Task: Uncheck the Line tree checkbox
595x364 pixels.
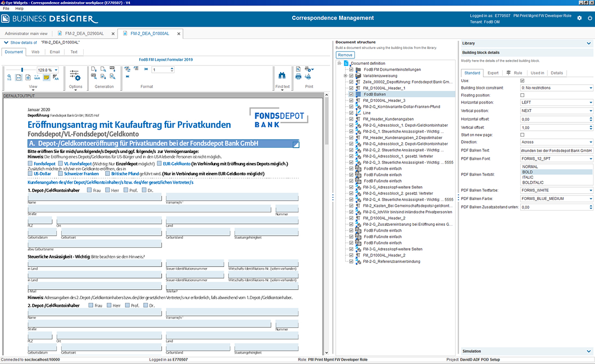Action: [x=352, y=113]
